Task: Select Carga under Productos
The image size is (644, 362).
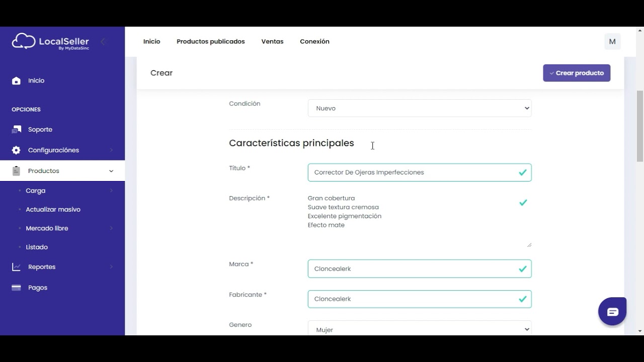Action: (36, 191)
